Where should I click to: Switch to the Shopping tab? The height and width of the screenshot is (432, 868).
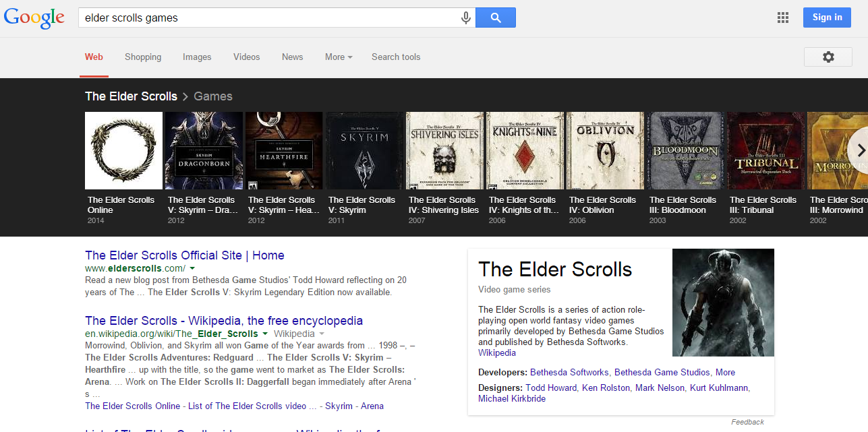(x=143, y=57)
